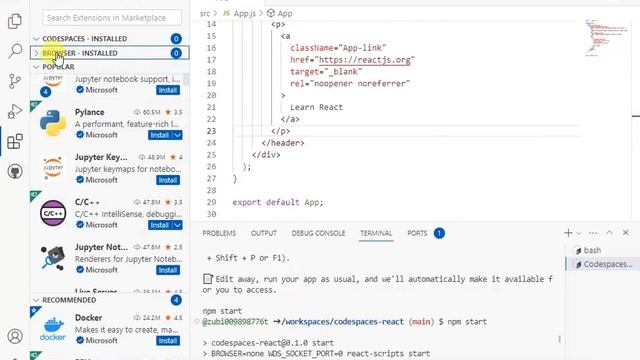Click the 'Learn React' text in editor

(316, 107)
